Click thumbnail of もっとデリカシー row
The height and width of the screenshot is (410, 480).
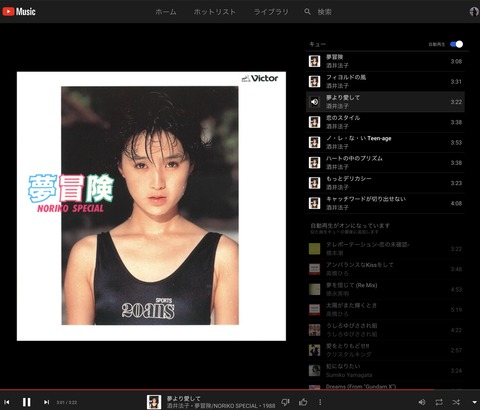[314, 183]
